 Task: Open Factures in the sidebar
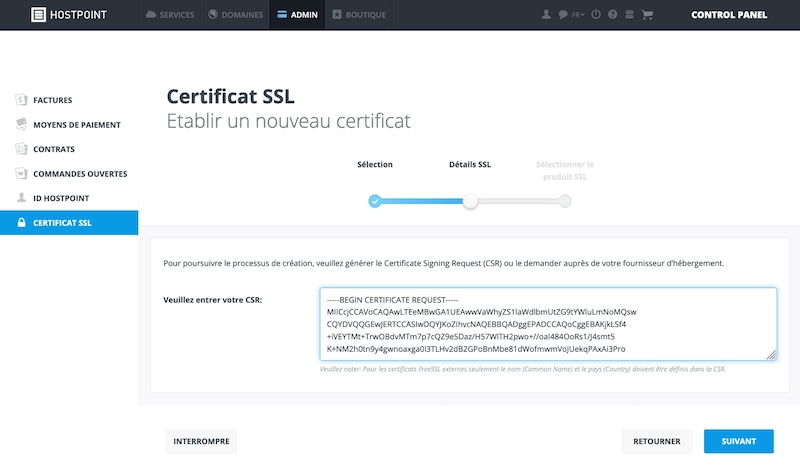coord(69,100)
